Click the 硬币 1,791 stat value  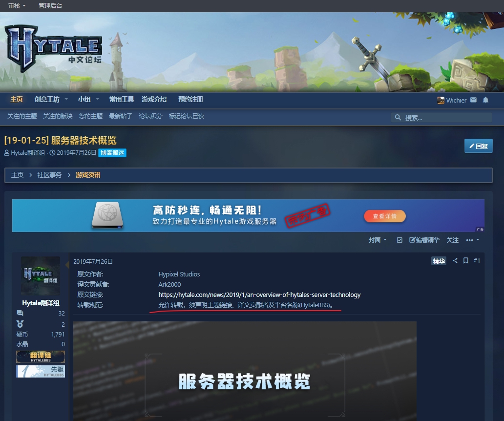click(x=58, y=334)
